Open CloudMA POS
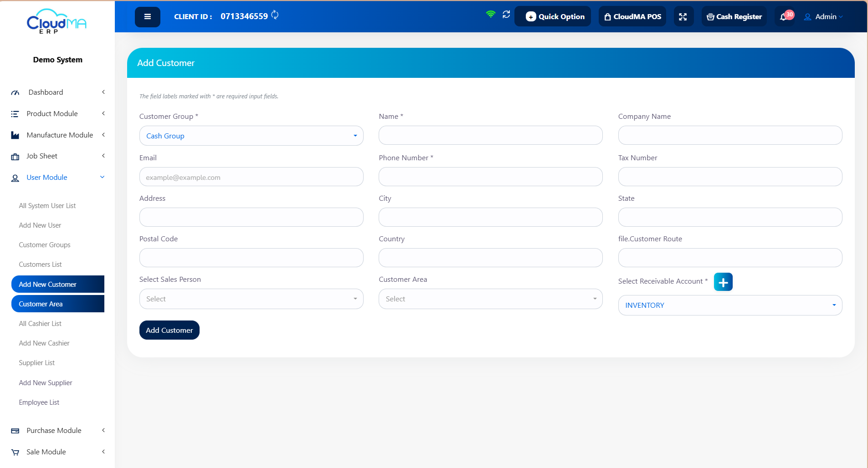Viewport: 868px width, 468px height. (x=632, y=16)
